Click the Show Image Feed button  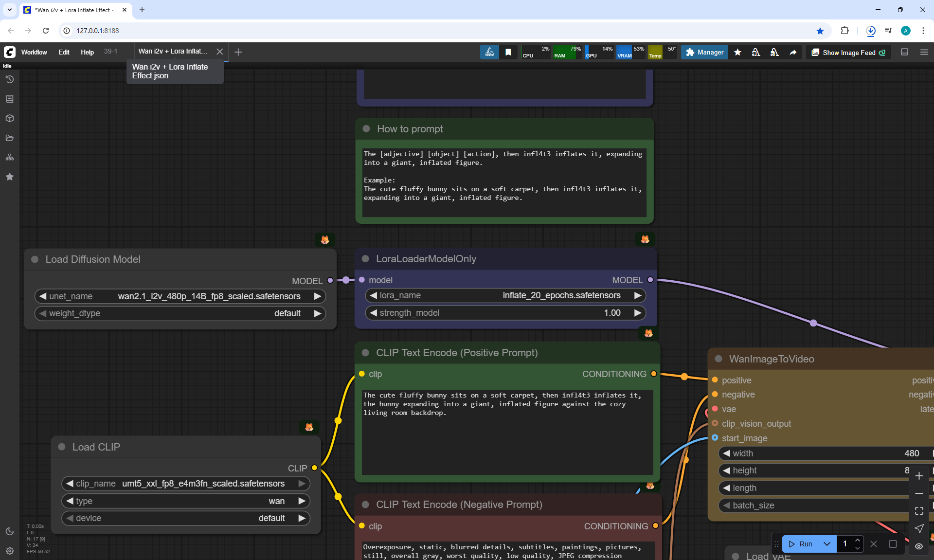848,52
